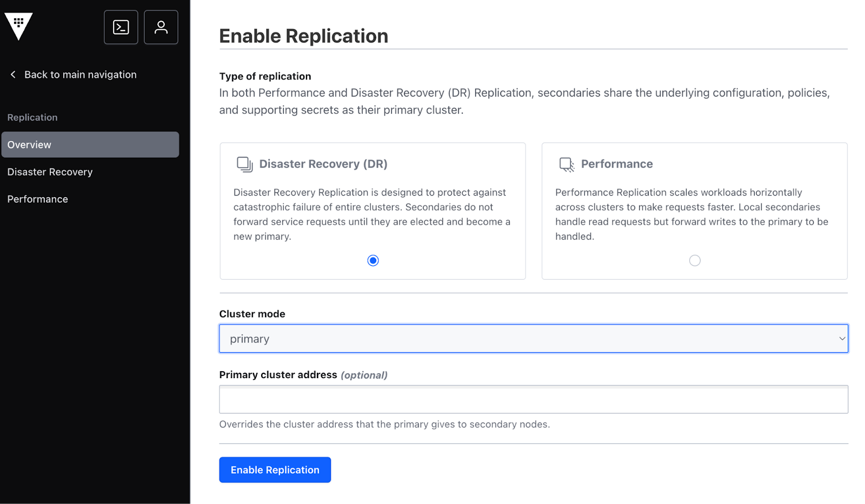
Task: Open the Cluster mode dropdown
Action: (533, 339)
